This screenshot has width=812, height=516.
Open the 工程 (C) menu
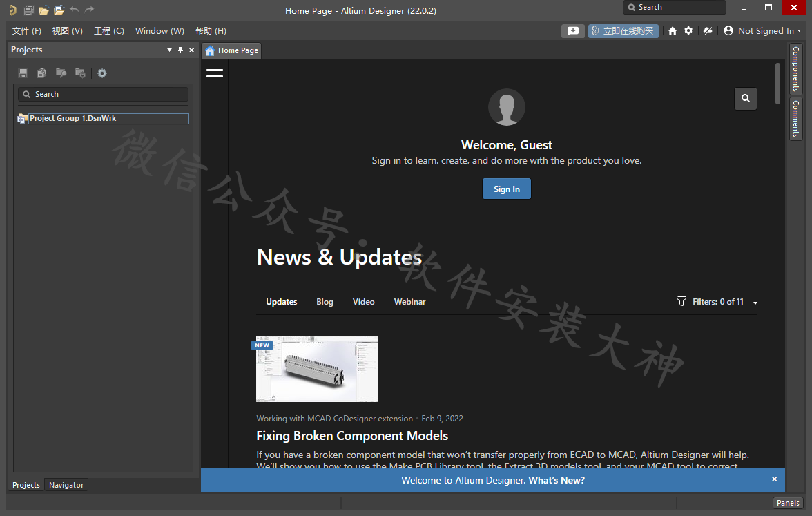[x=109, y=31]
